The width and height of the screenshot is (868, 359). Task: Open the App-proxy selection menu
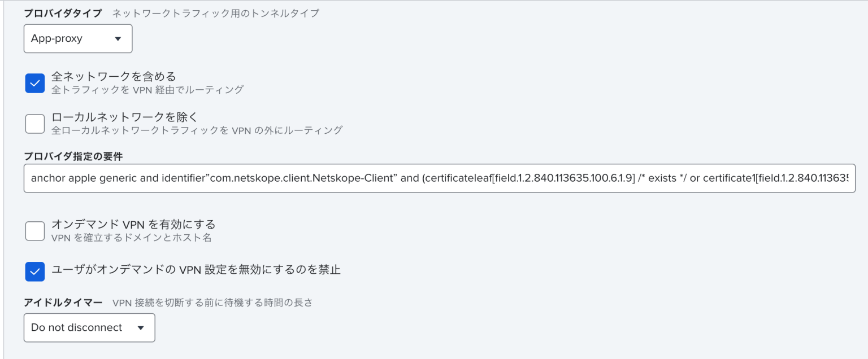77,38
